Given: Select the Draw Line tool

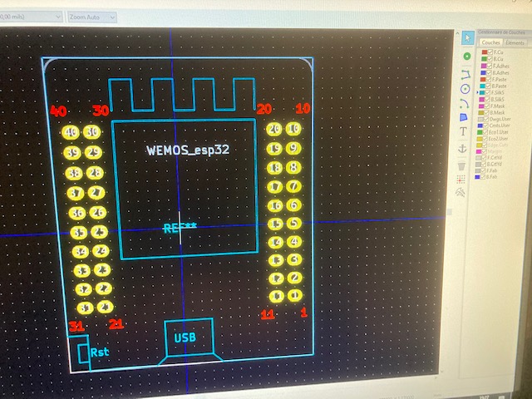Looking at the screenshot, I should 465,74.
